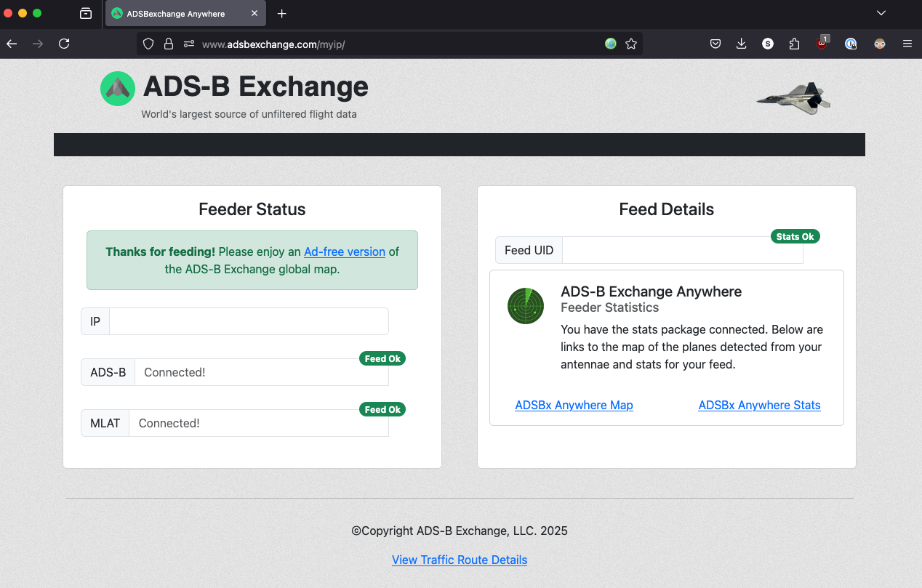Viewport: 922px width, 588px height.
Task: Open the tab list chevron
Action: pyautogui.click(x=881, y=13)
